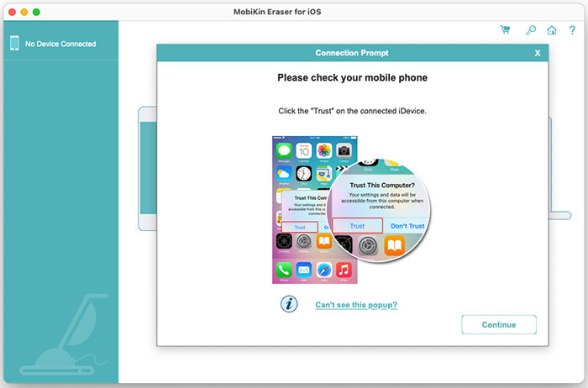
Task: Select the "No Device Connected" label
Action: pyautogui.click(x=60, y=44)
